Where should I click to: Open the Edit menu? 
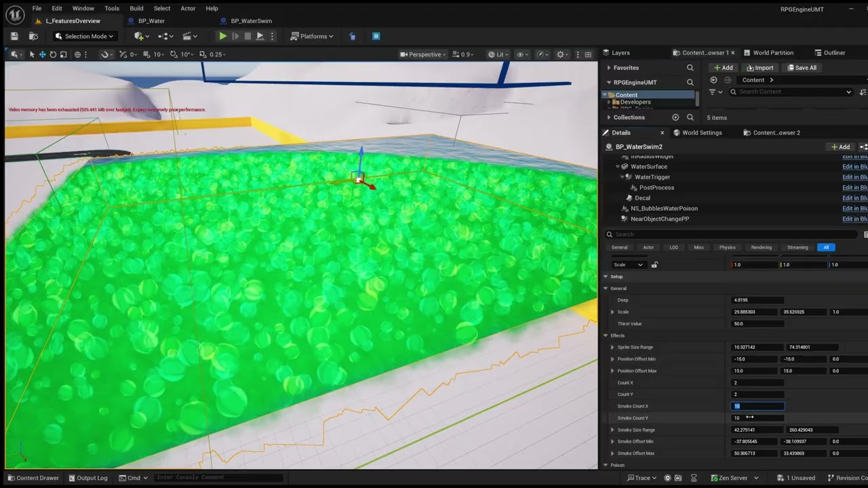pyautogui.click(x=57, y=8)
